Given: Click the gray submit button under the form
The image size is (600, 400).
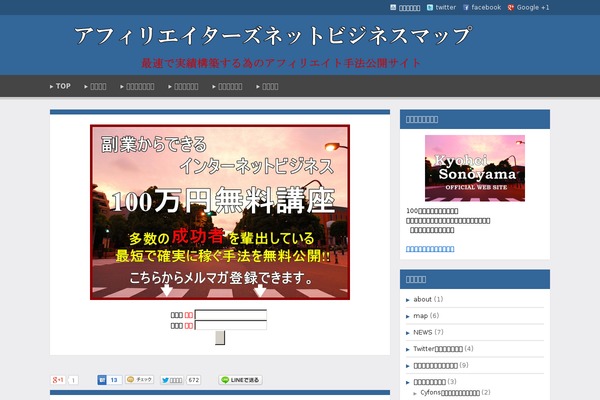Looking at the screenshot, I should point(220,338).
